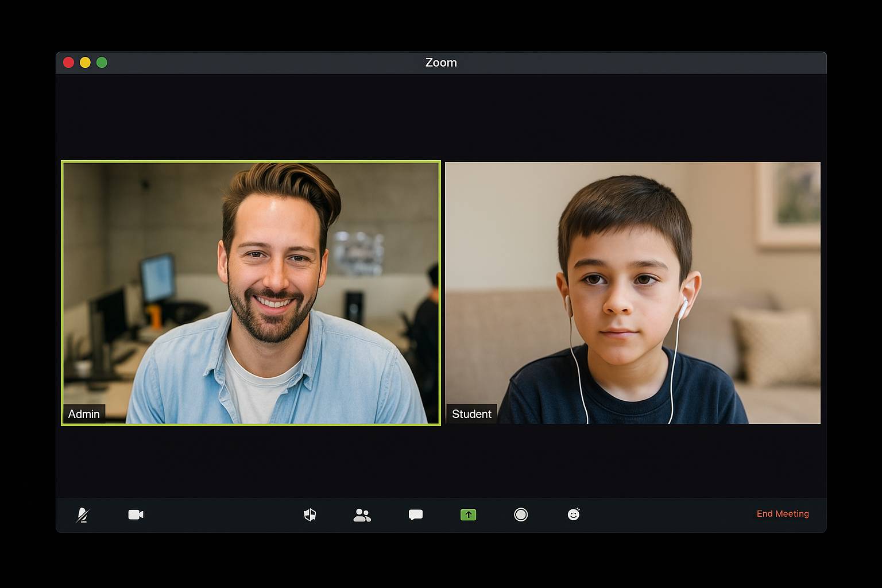This screenshot has height=588, width=882.
Task: Close the Zoom window with red button
Action: click(x=69, y=63)
